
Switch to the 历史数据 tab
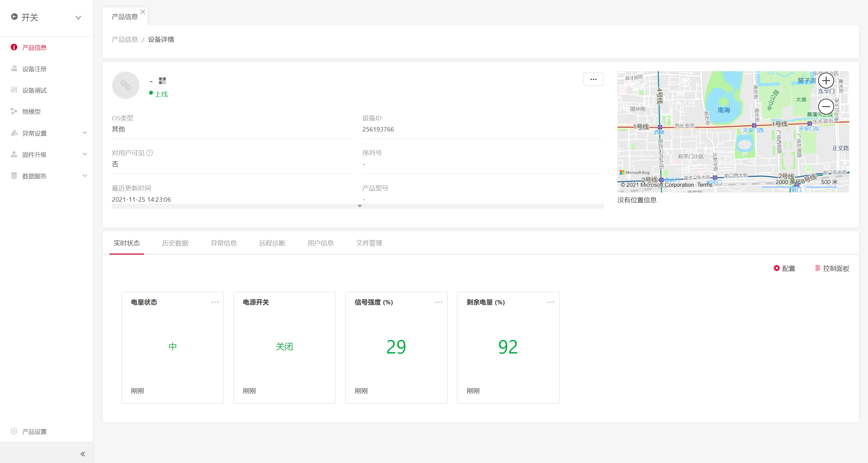point(175,243)
